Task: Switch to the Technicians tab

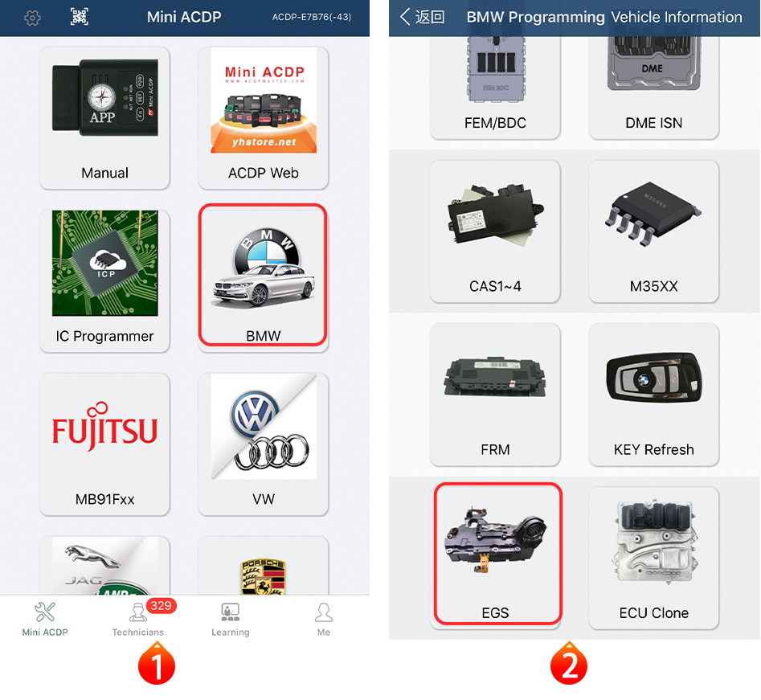Action: pos(138,620)
